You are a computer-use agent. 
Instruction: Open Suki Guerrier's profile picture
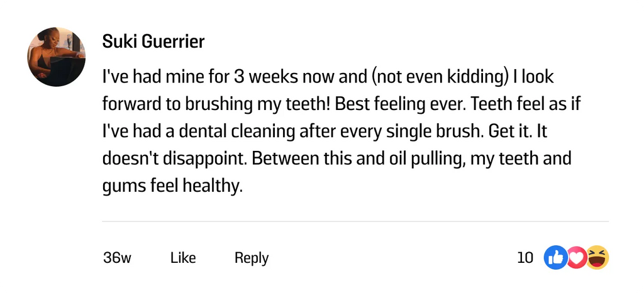point(57,57)
